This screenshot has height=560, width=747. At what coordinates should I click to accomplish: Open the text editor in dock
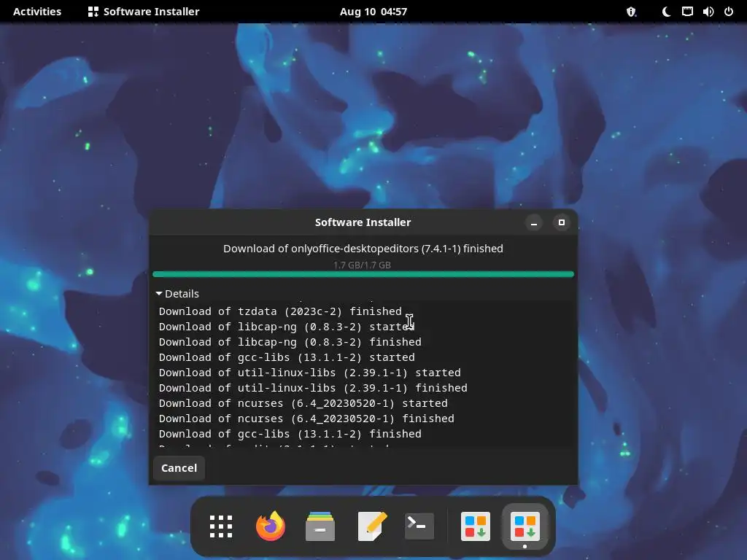[372, 526]
